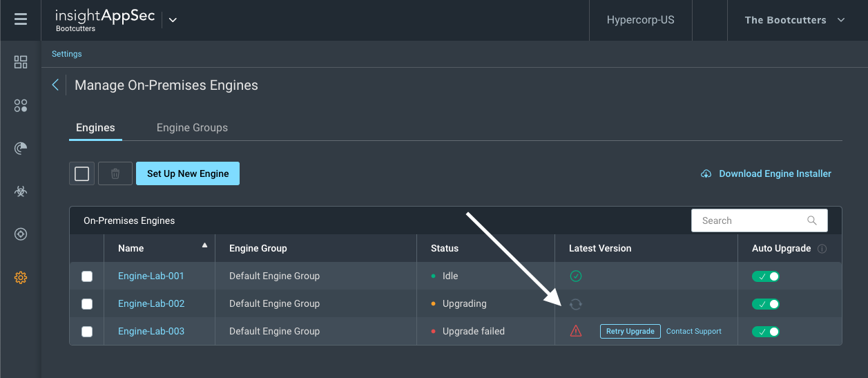The height and width of the screenshot is (378, 868).
Task: Select the Engines tab
Action: click(x=95, y=128)
